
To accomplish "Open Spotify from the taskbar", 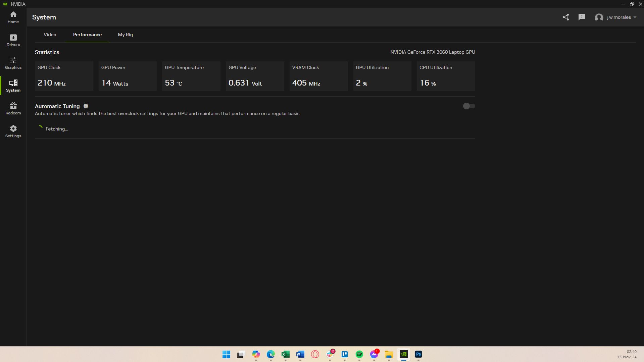I will [359, 354].
